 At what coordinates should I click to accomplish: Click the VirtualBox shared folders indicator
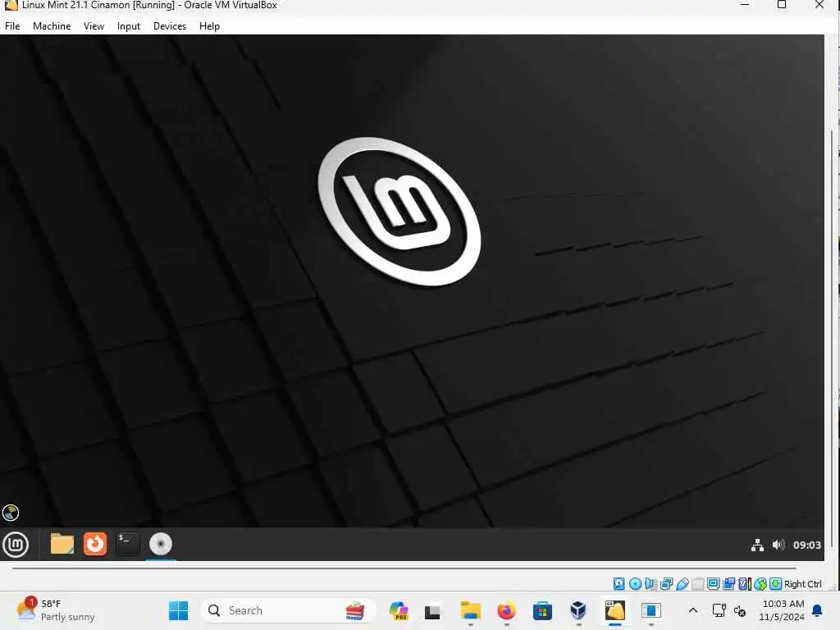point(698,584)
